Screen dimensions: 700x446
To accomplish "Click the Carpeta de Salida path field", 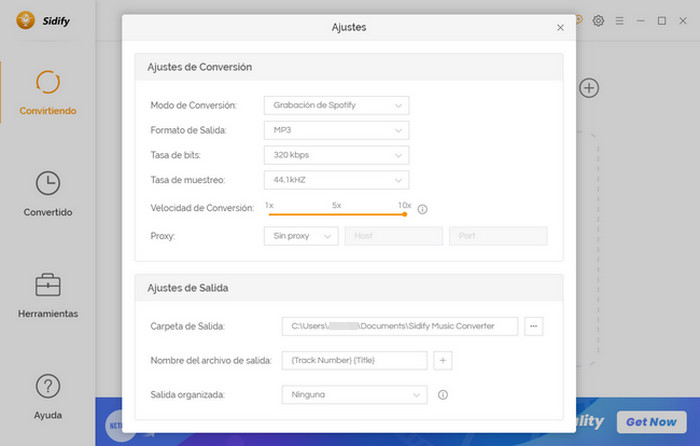I will point(400,326).
